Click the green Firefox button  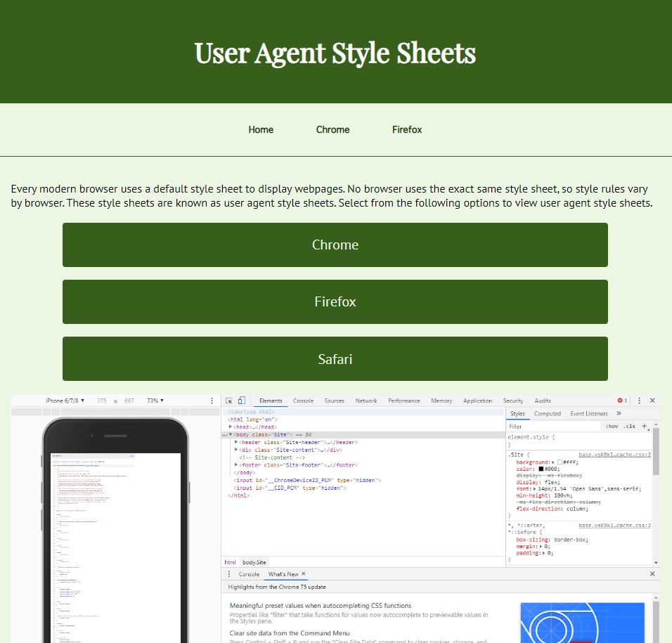pos(335,302)
